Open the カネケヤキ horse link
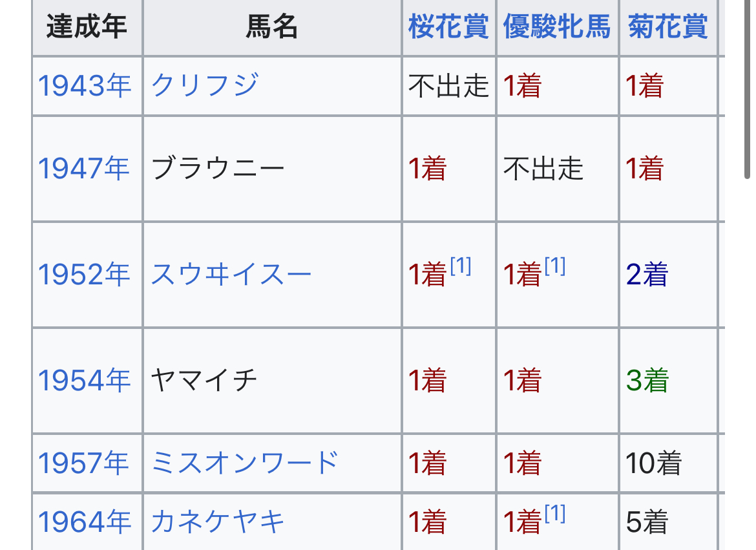 218,522
